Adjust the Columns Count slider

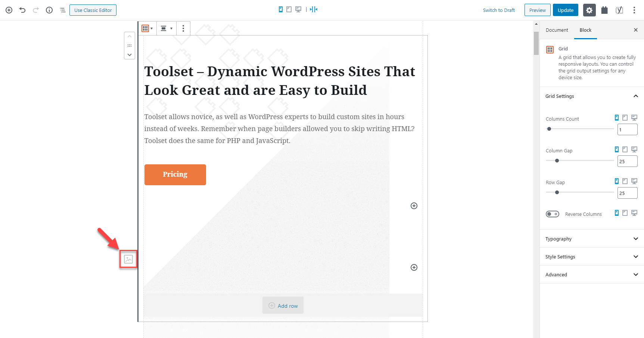pos(549,128)
